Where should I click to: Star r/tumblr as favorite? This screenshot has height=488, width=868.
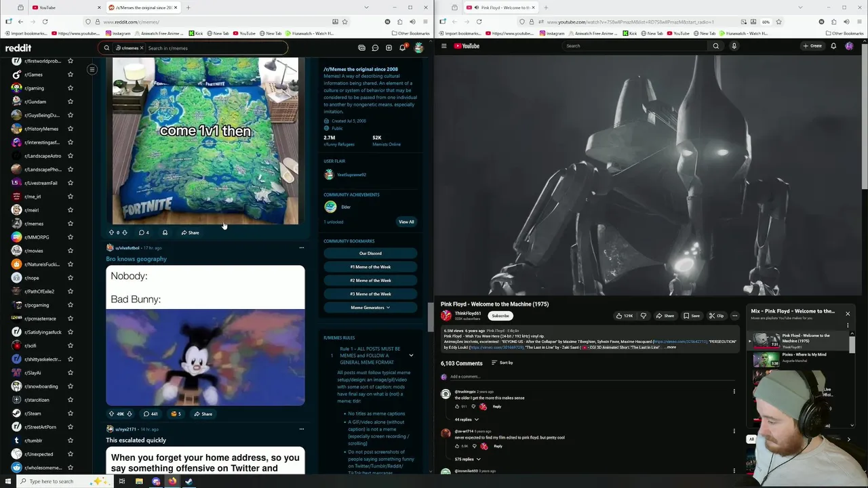(70, 441)
